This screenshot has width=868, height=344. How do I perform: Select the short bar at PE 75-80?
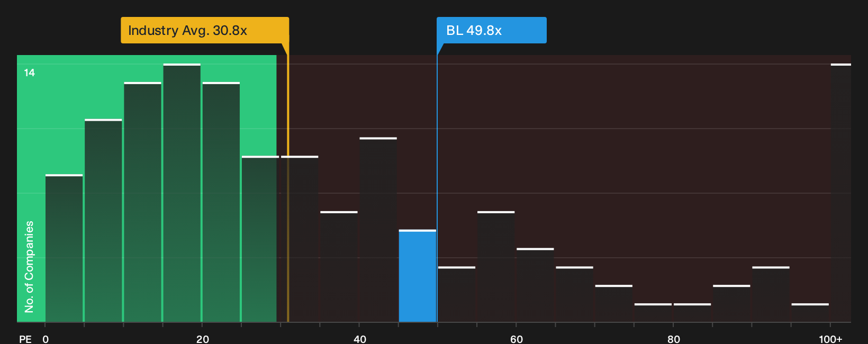653,312
